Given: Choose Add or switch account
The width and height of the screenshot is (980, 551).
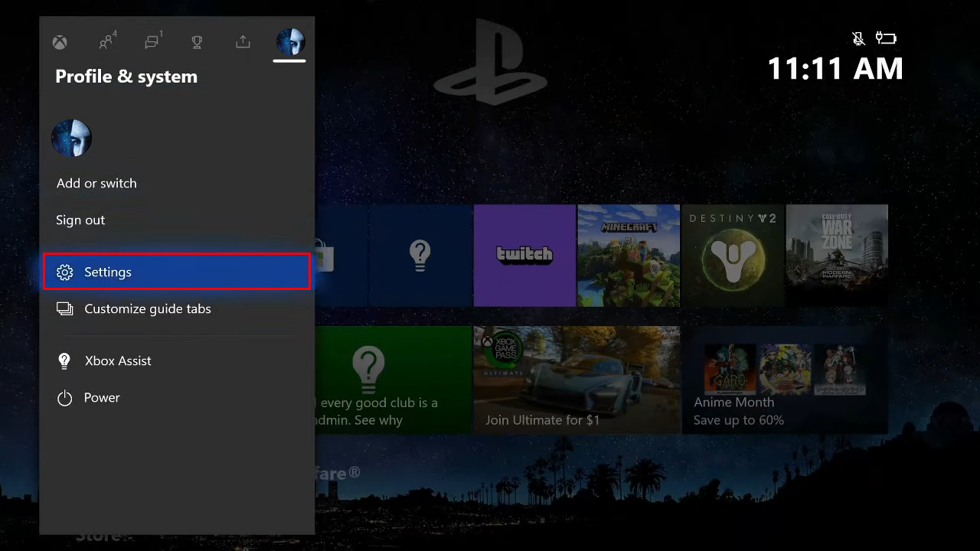Looking at the screenshot, I should (96, 184).
